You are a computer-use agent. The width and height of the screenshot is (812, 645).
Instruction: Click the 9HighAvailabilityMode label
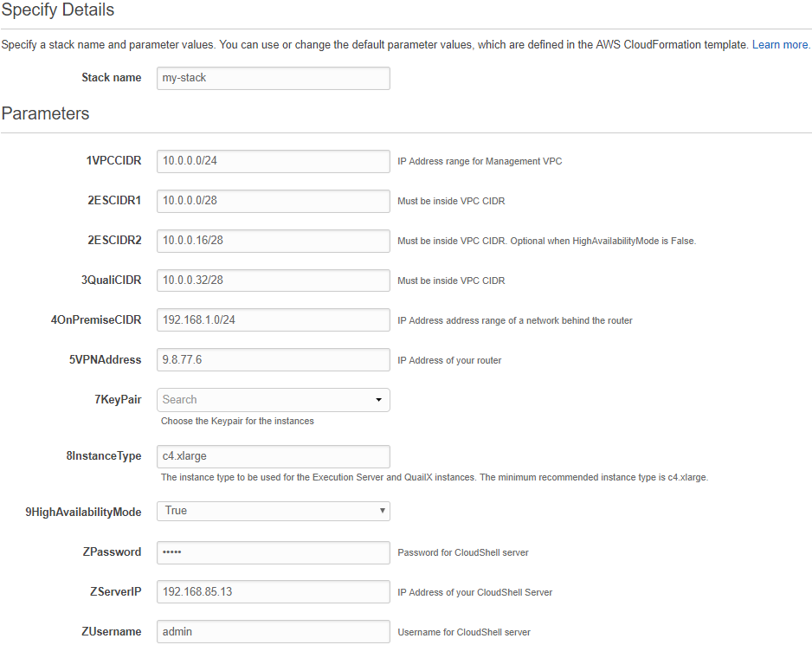(x=83, y=512)
